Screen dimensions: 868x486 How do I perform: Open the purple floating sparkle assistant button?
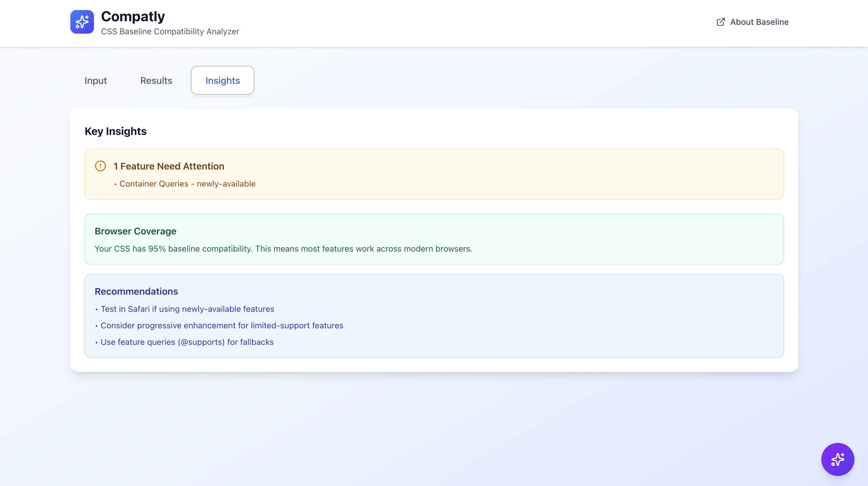click(x=837, y=459)
